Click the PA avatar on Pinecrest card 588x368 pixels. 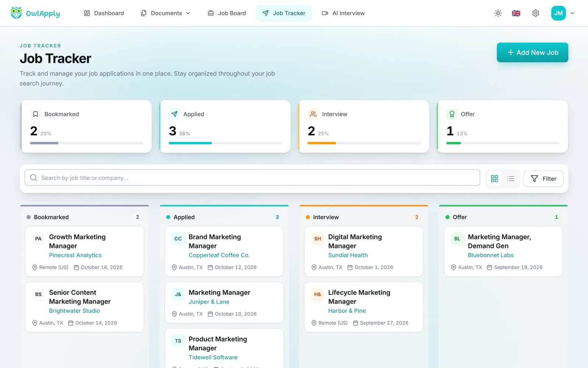pos(38,238)
